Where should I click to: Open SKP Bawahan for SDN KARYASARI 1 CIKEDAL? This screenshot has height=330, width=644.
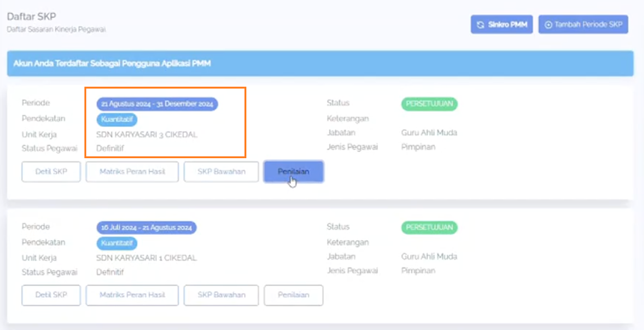[221, 295]
